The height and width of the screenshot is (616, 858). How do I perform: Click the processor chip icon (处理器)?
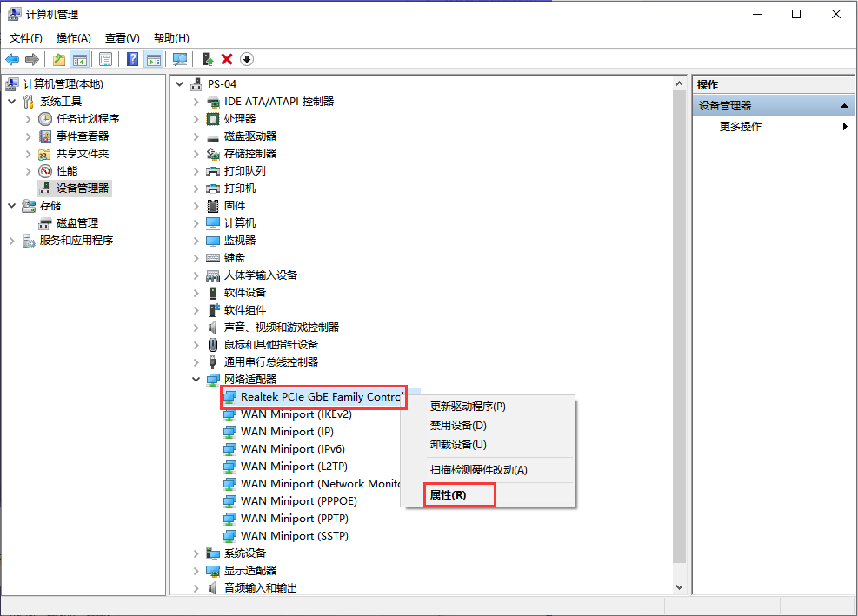coord(212,119)
